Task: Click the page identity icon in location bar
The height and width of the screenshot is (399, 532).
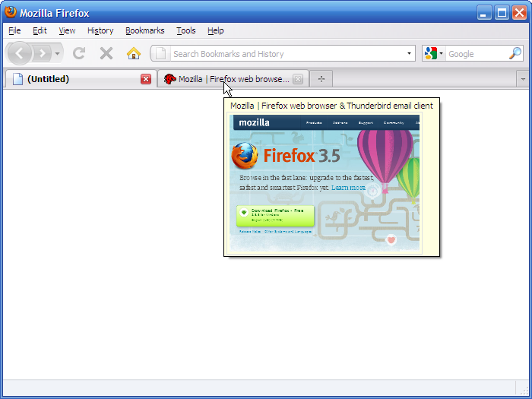Action: (x=161, y=54)
